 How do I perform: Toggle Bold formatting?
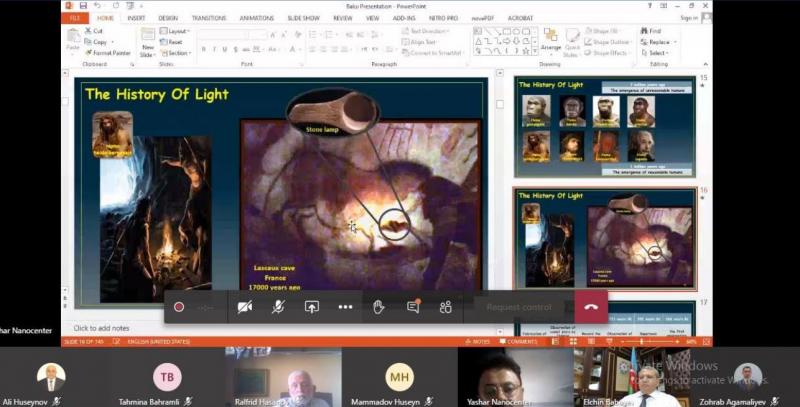tap(204, 49)
